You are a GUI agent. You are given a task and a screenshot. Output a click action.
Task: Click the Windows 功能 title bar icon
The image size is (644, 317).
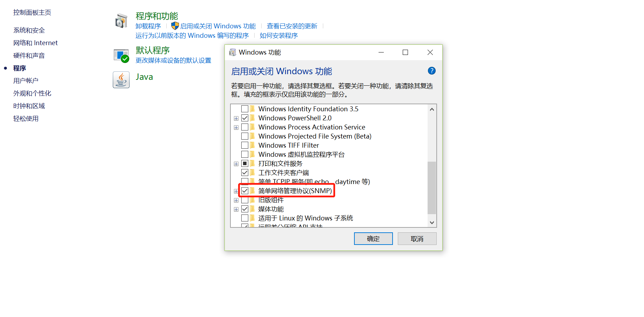(233, 52)
